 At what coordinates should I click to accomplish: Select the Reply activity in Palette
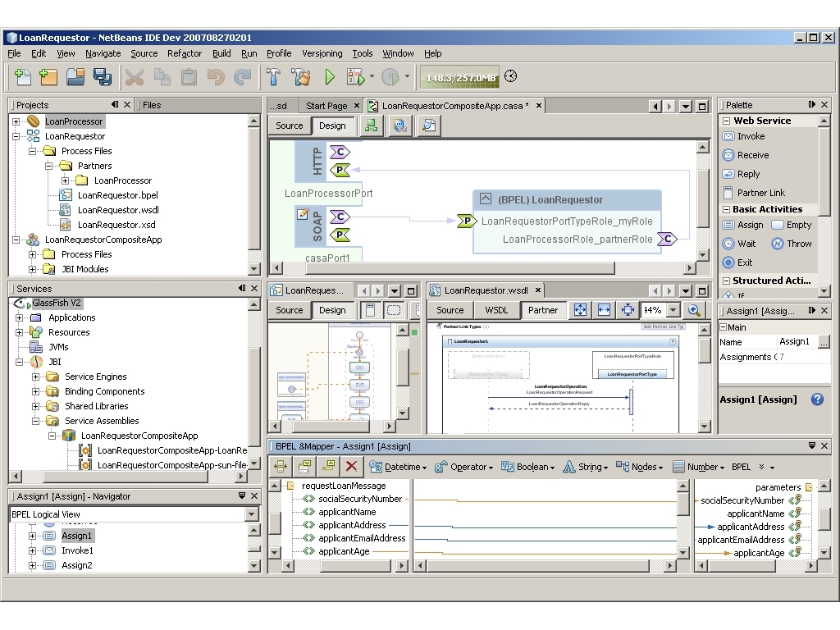tap(742, 174)
